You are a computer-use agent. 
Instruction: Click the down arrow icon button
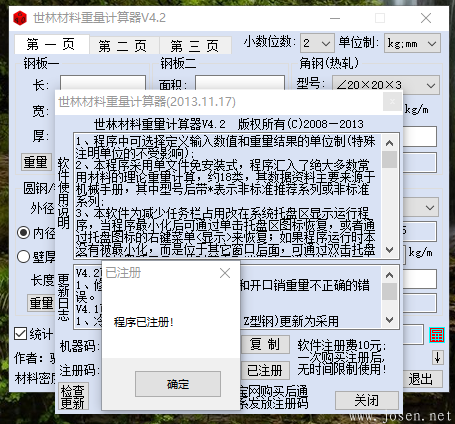tap(437, 357)
